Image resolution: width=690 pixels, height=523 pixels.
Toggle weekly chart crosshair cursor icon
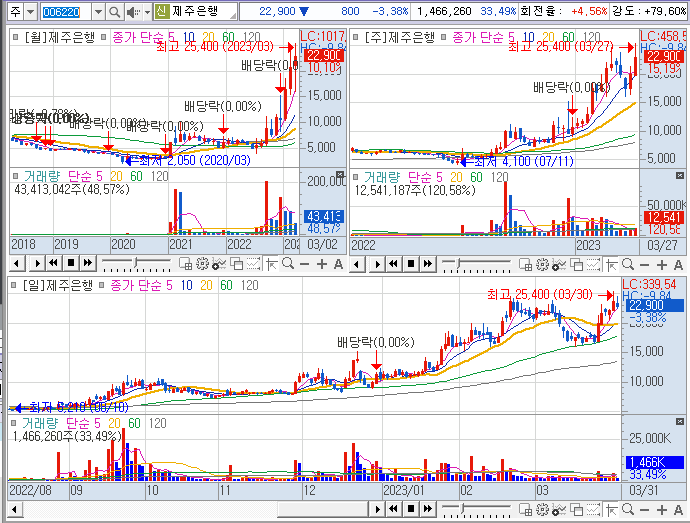[x=612, y=265]
